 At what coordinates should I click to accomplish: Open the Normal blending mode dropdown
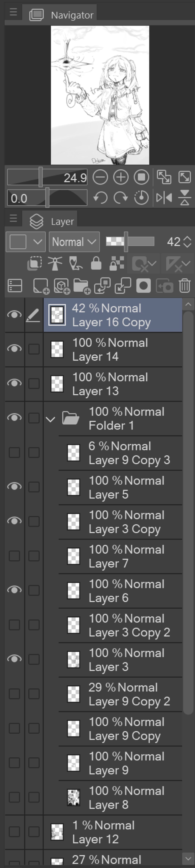[x=74, y=242]
